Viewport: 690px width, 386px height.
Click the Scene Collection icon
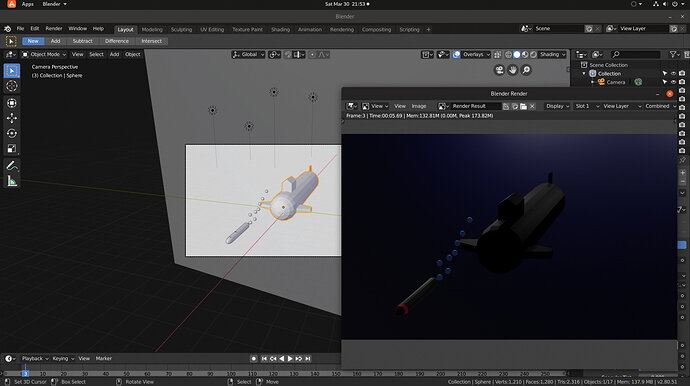[584, 65]
